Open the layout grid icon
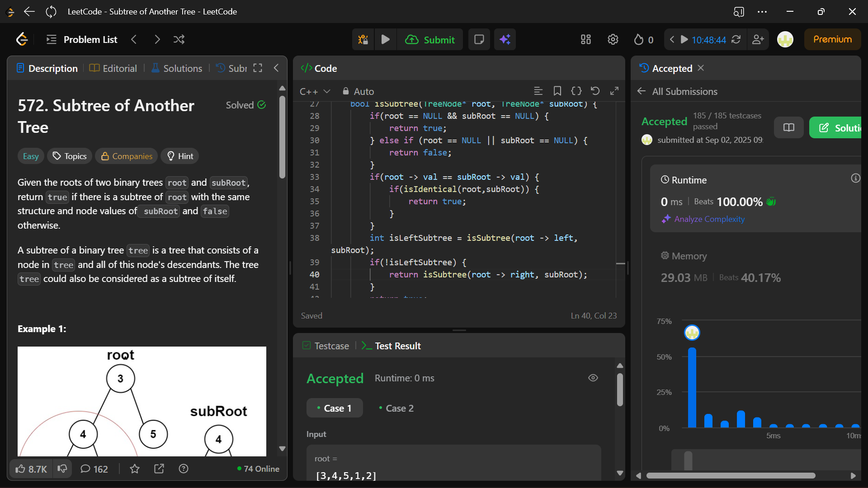Image resolution: width=868 pixels, height=488 pixels. coord(586,40)
